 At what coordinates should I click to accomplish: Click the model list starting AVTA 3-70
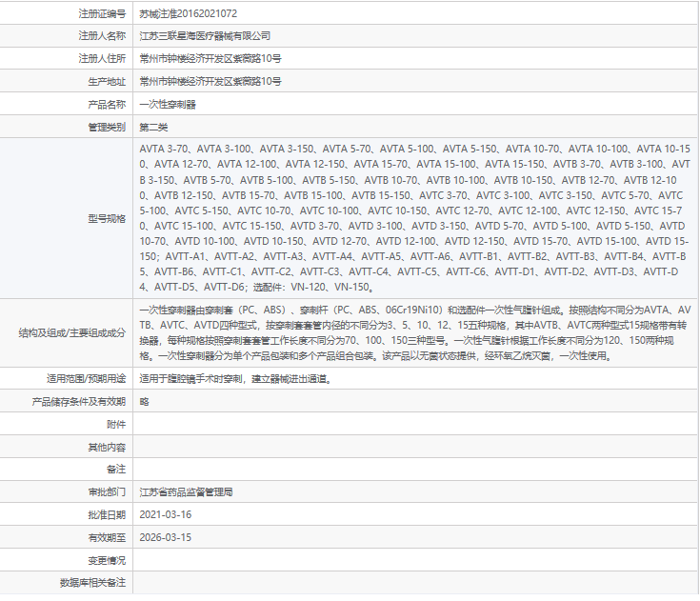(414, 218)
